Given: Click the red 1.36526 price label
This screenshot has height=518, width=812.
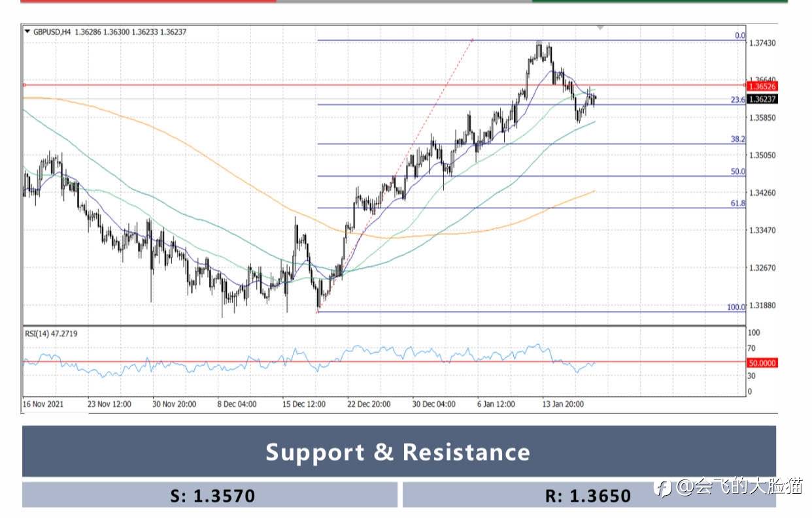Looking at the screenshot, I should 762,86.
